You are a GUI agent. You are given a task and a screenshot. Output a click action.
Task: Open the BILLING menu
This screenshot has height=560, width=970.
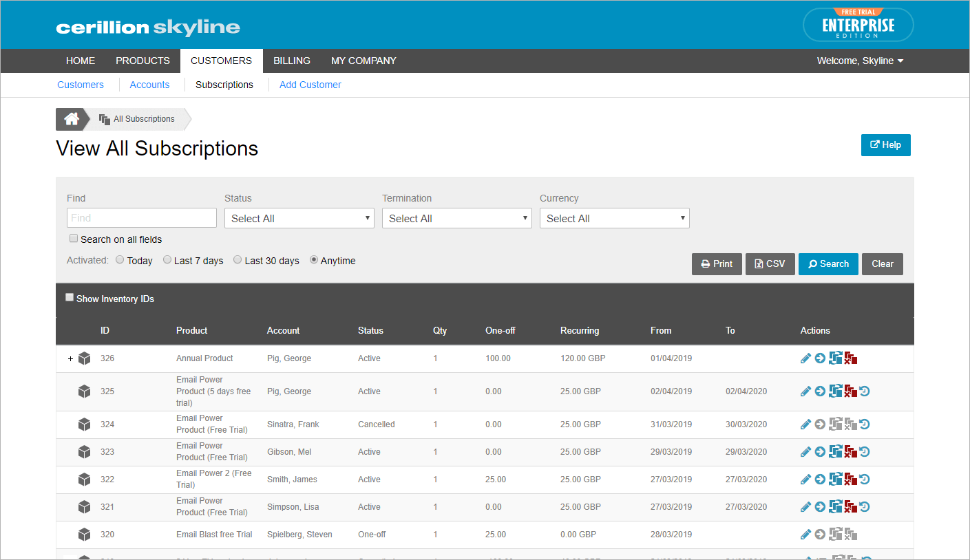[292, 61]
